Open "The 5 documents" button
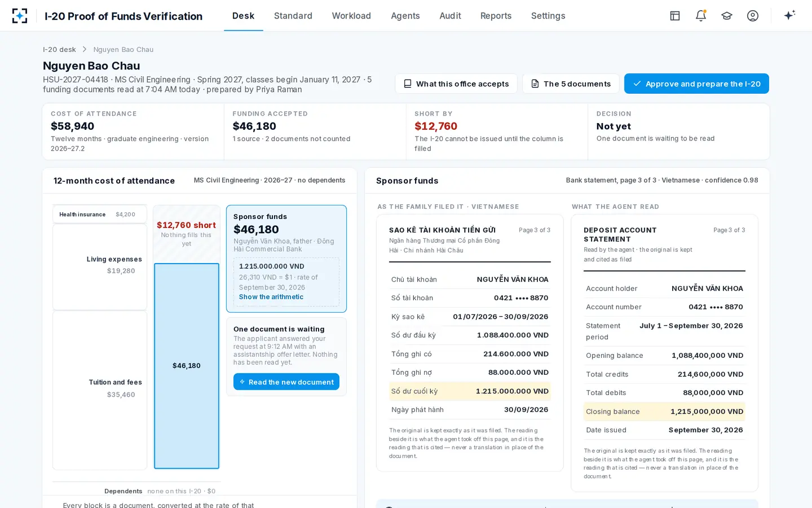The height and width of the screenshot is (508, 812). (571, 84)
